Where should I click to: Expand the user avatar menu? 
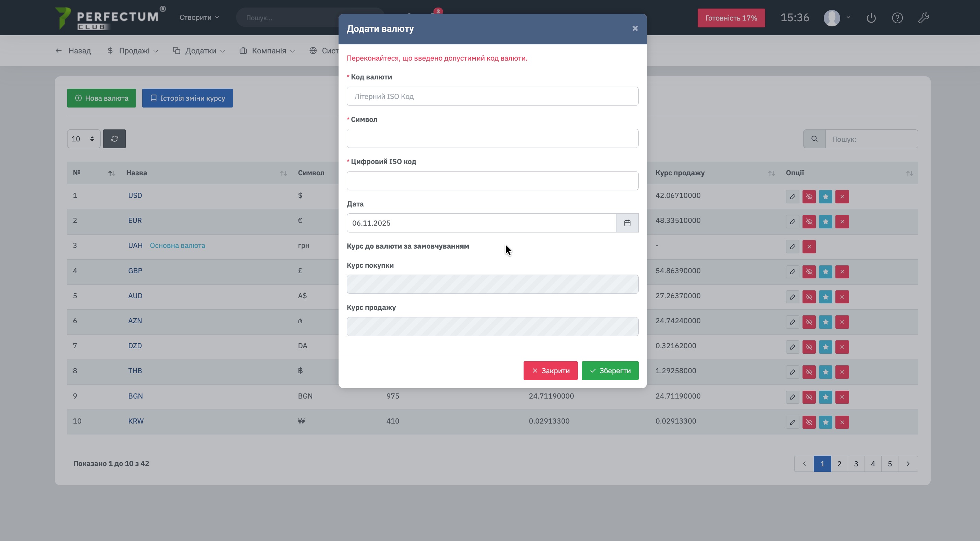coord(836,18)
